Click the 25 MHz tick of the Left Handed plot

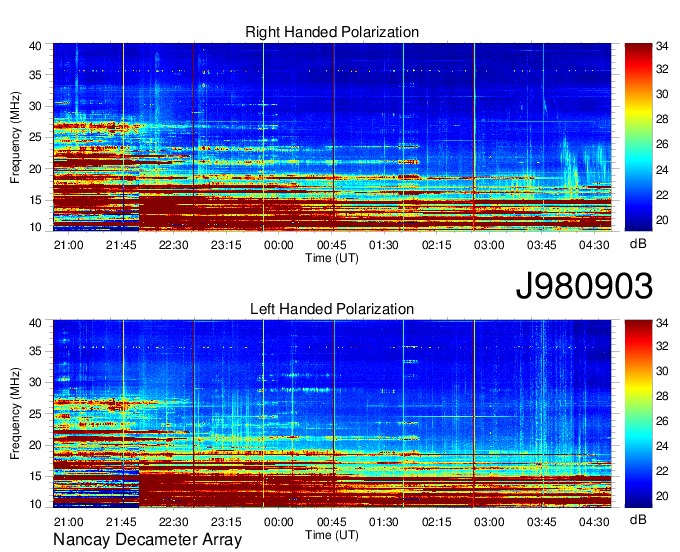tap(35, 414)
